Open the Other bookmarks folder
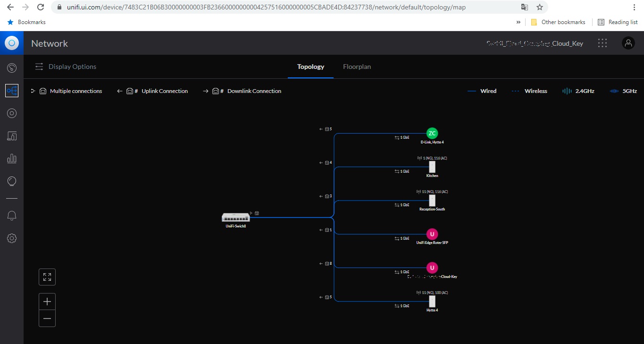The width and height of the screenshot is (644, 344). click(558, 22)
